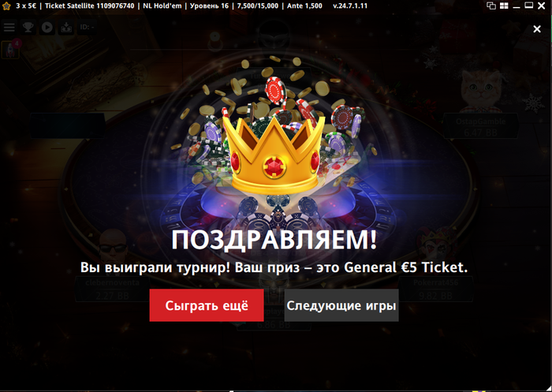Open the trophy tournament info icon
Screen dimensions: 552x392
coord(28,27)
